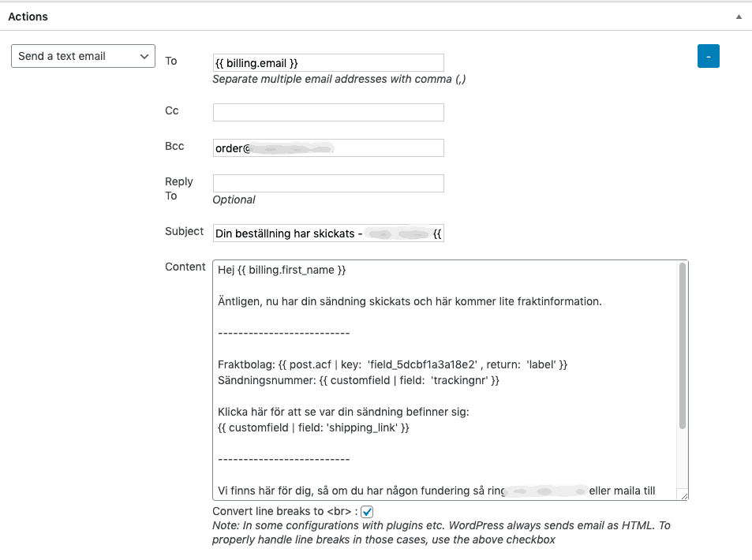Select the To field containing {{ billing.email }}

pyautogui.click(x=327, y=62)
